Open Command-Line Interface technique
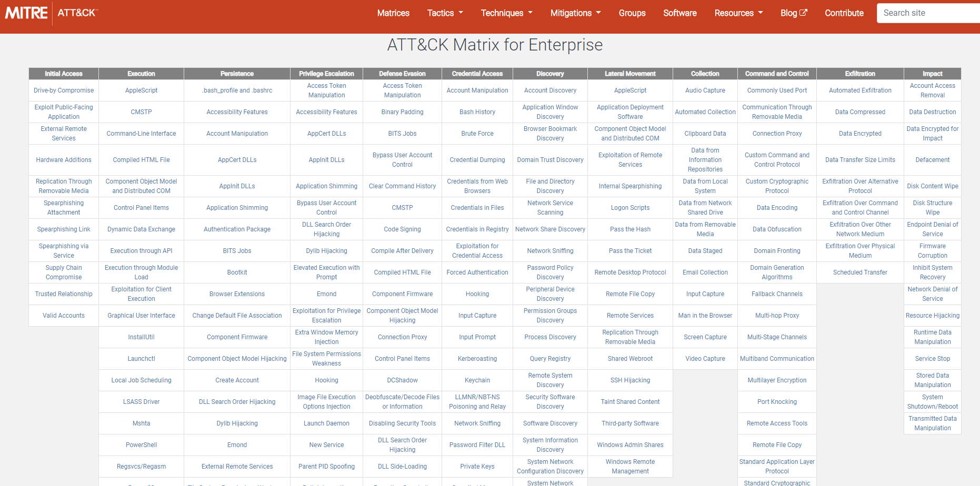The height and width of the screenshot is (486, 980). click(x=141, y=134)
